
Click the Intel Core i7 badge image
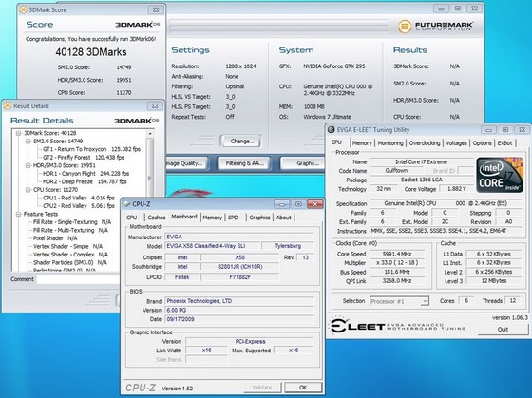point(500,175)
